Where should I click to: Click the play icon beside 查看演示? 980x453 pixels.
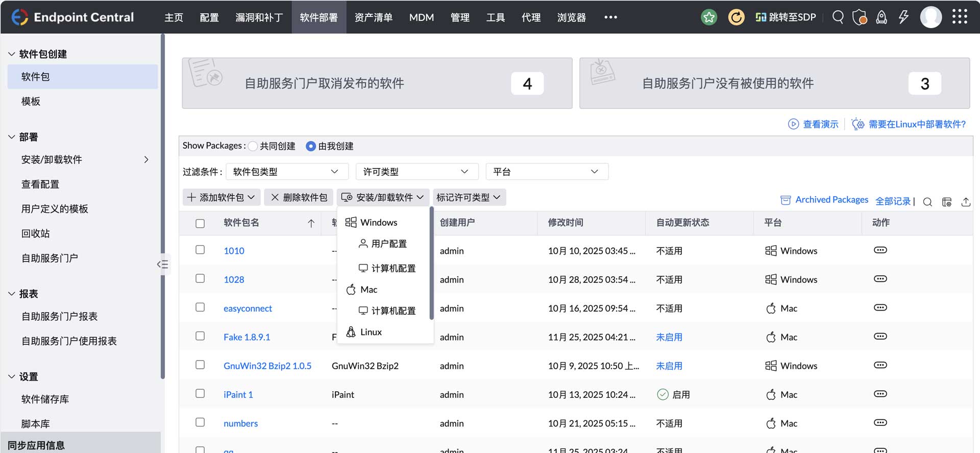(x=793, y=124)
